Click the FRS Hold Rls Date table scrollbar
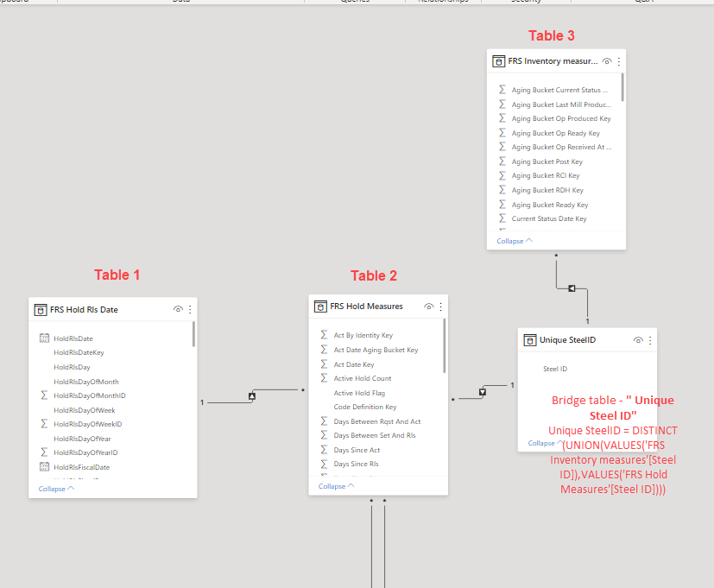The height and width of the screenshot is (588, 714). pos(193,334)
